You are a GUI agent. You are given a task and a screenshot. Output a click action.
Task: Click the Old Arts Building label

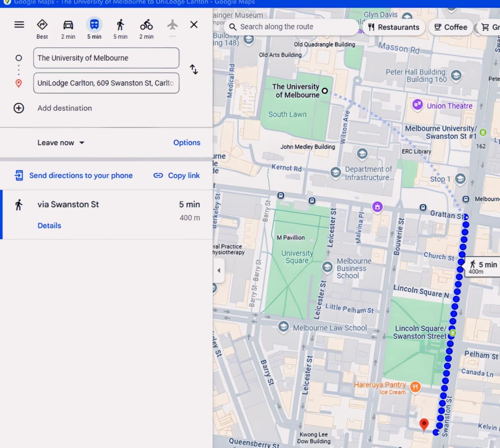280,55
